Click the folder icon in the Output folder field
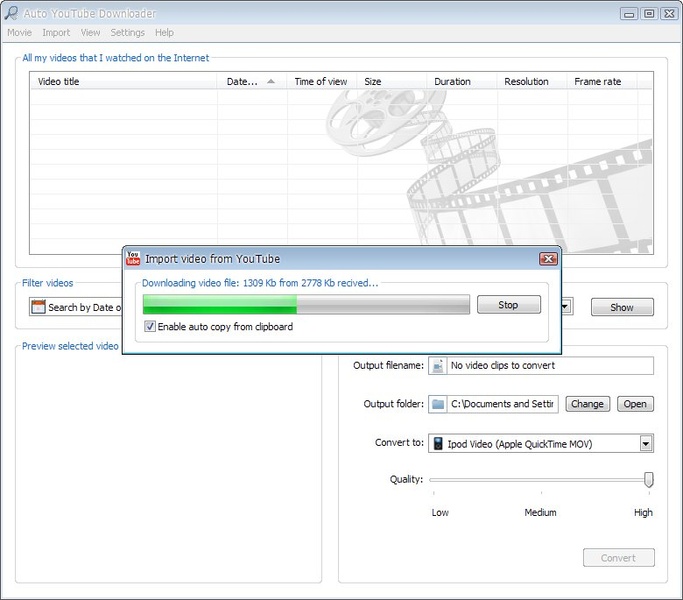Image resolution: width=683 pixels, height=600 pixels. pos(437,404)
